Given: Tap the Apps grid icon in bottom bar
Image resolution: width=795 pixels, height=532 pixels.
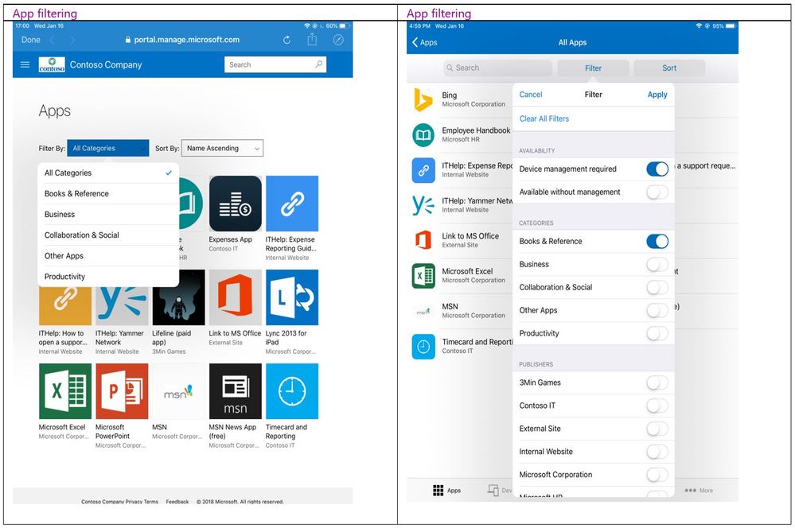Looking at the screenshot, I should pos(438,491).
